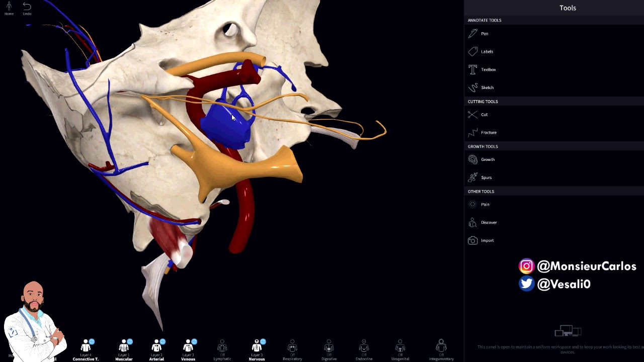This screenshot has height=362, width=644.
Task: Toggle the Connective T. system layer
Action: (x=86, y=350)
